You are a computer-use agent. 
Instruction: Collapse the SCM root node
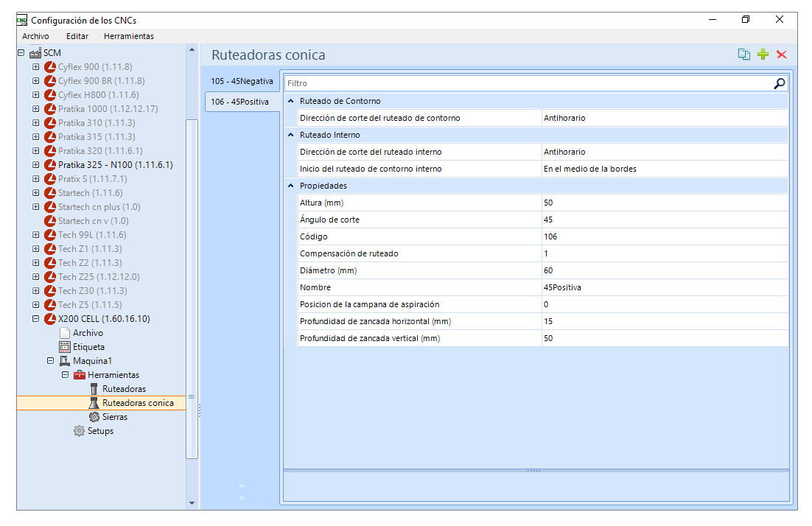pos(21,53)
